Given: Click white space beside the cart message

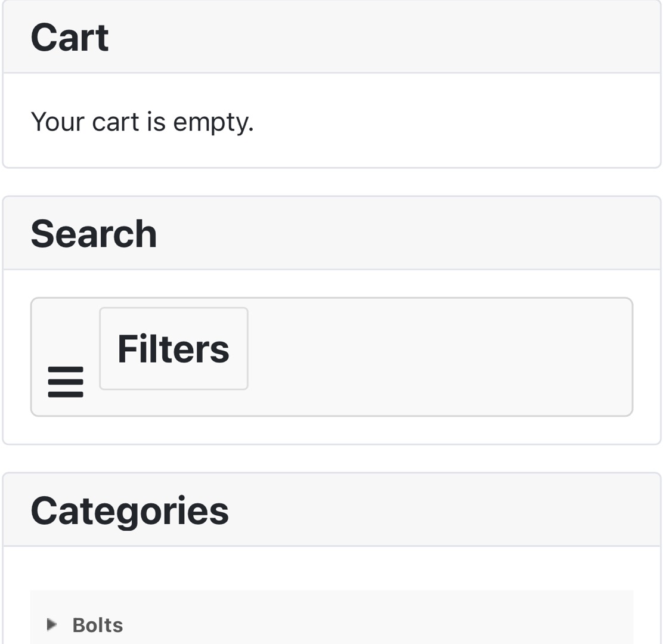Looking at the screenshot, I should tap(453, 122).
